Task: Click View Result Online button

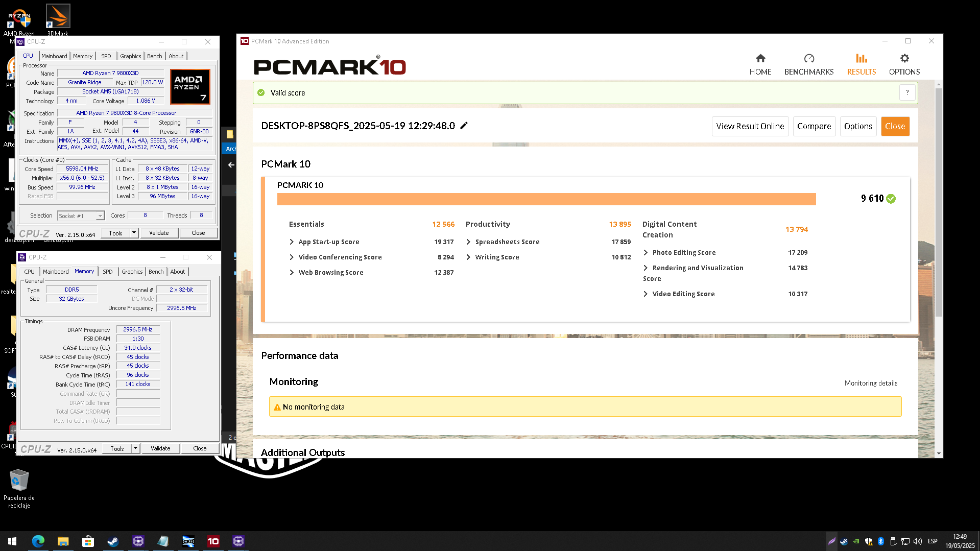Action: [x=750, y=126]
